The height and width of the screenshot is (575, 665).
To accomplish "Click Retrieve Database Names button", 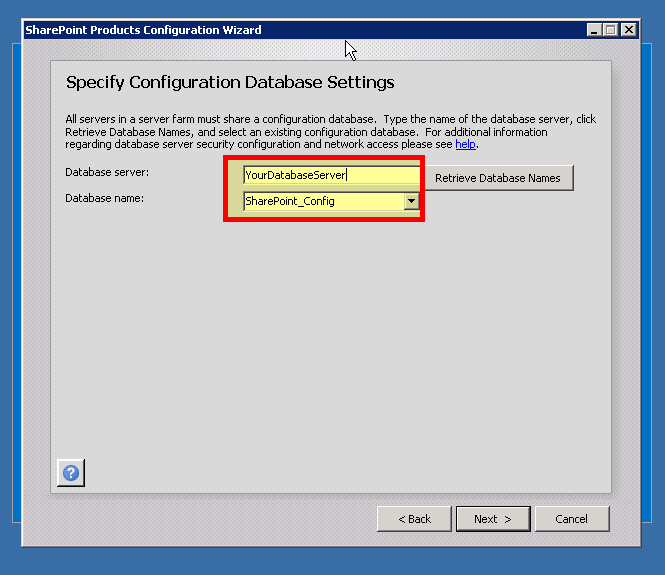I will click(498, 178).
